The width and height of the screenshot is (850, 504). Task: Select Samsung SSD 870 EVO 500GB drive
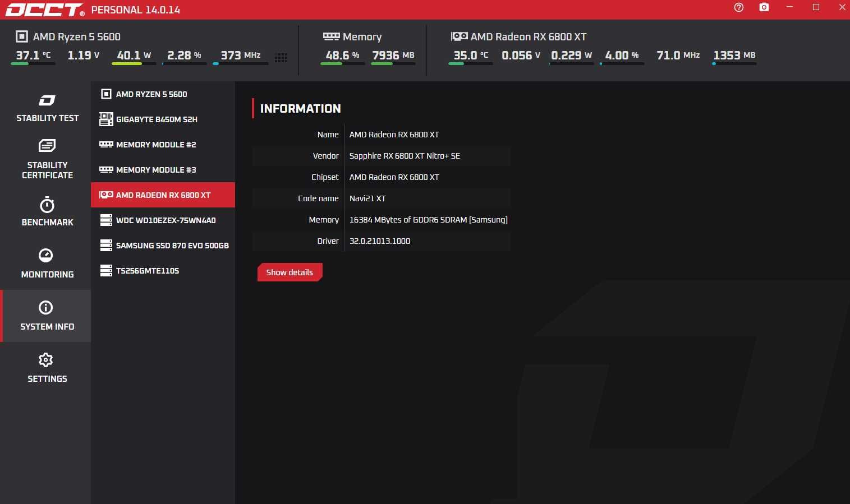163,246
